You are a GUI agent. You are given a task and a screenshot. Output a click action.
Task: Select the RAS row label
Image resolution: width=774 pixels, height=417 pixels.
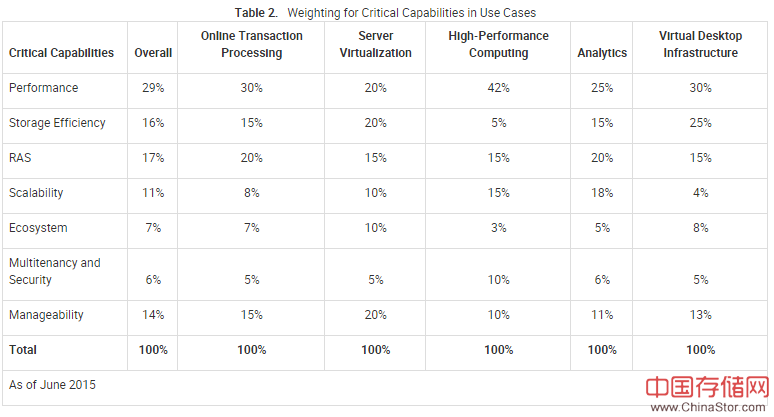coord(21,158)
